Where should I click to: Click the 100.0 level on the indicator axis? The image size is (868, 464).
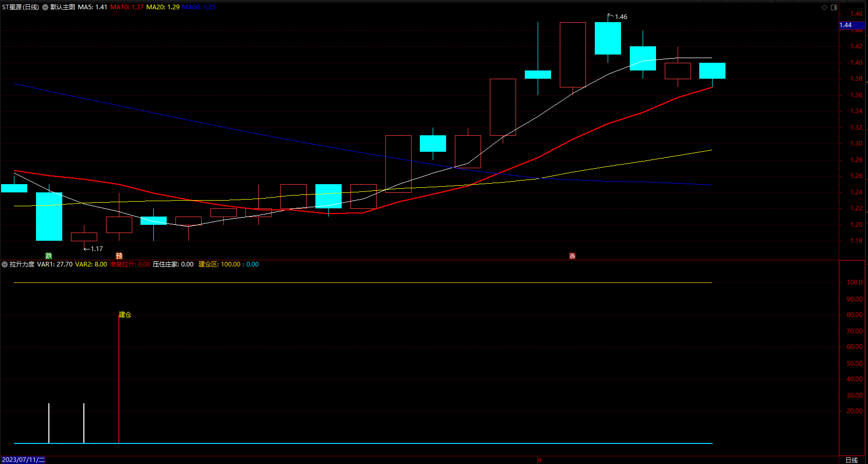pos(855,282)
